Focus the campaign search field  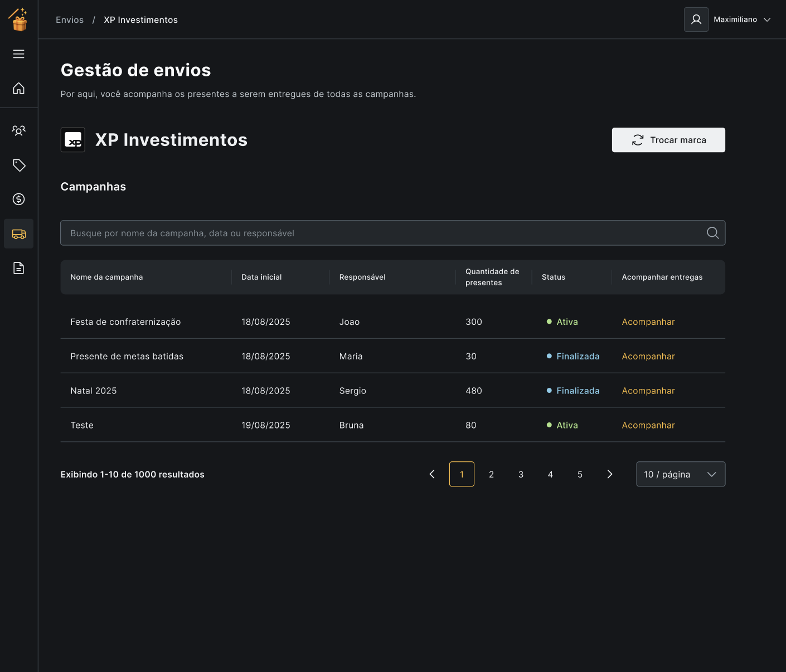coord(392,233)
